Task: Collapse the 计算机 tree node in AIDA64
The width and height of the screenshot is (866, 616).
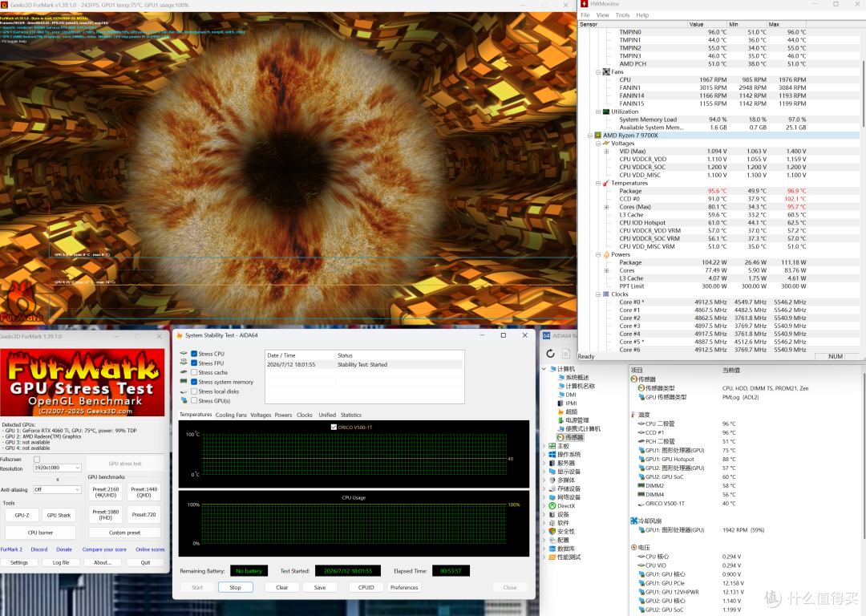Action: [x=544, y=369]
